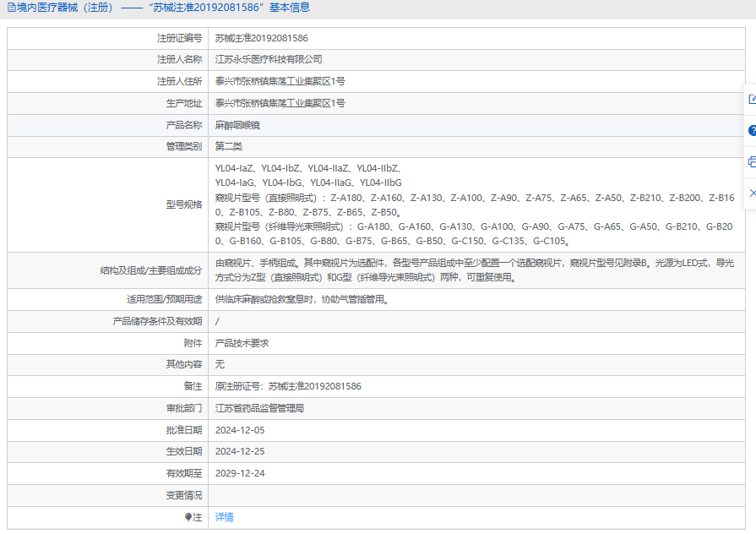Click the text 窥视片型号（直接照明式）
The height and width of the screenshot is (534, 756).
point(266,198)
